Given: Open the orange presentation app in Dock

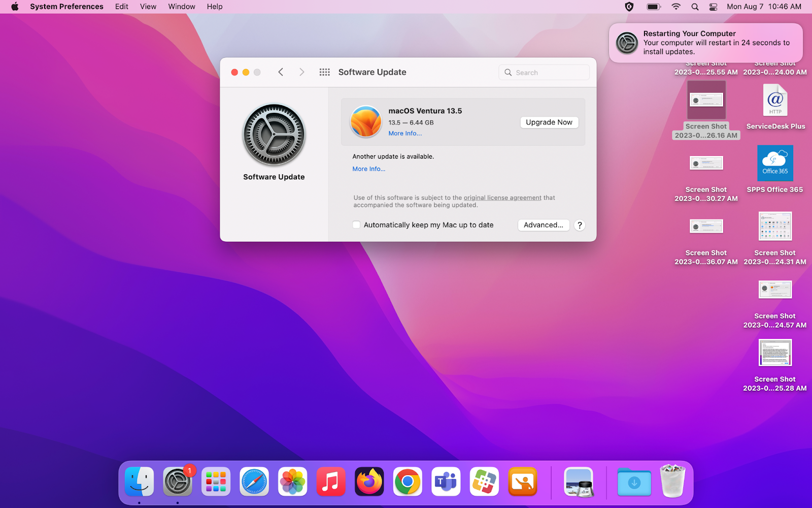Looking at the screenshot, I should pos(523,482).
